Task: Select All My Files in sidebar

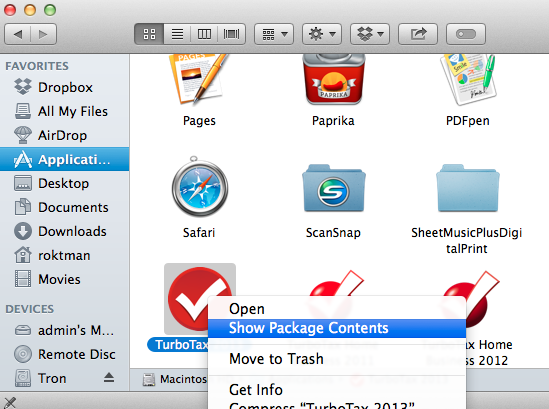Action: tap(64, 111)
